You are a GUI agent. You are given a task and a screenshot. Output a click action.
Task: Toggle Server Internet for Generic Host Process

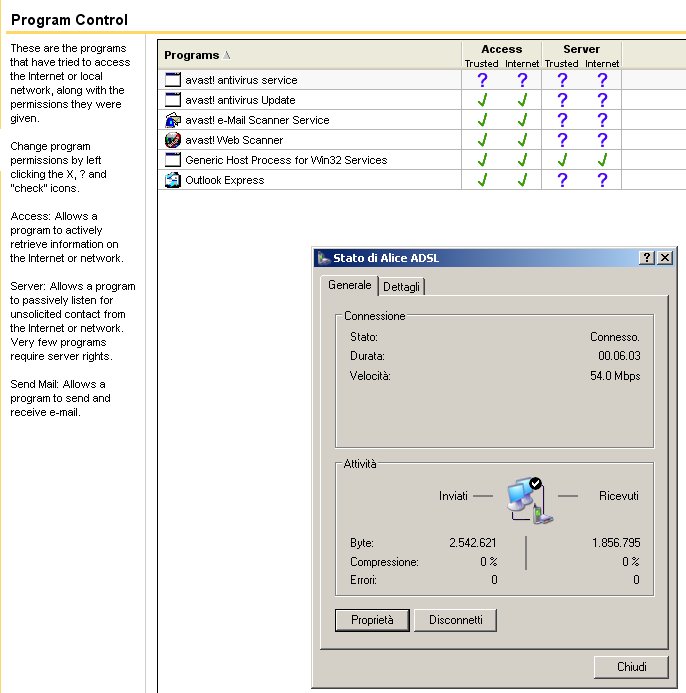click(x=602, y=160)
